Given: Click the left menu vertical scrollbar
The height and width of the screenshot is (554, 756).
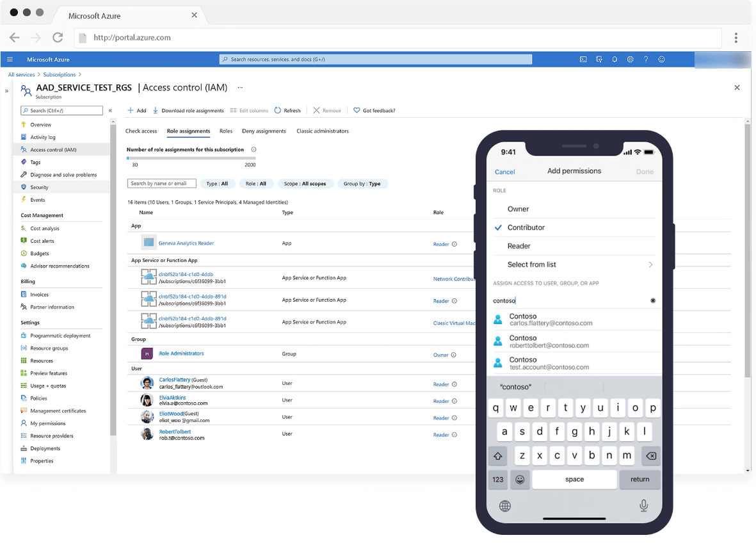Looking at the screenshot, I should tap(113, 280).
